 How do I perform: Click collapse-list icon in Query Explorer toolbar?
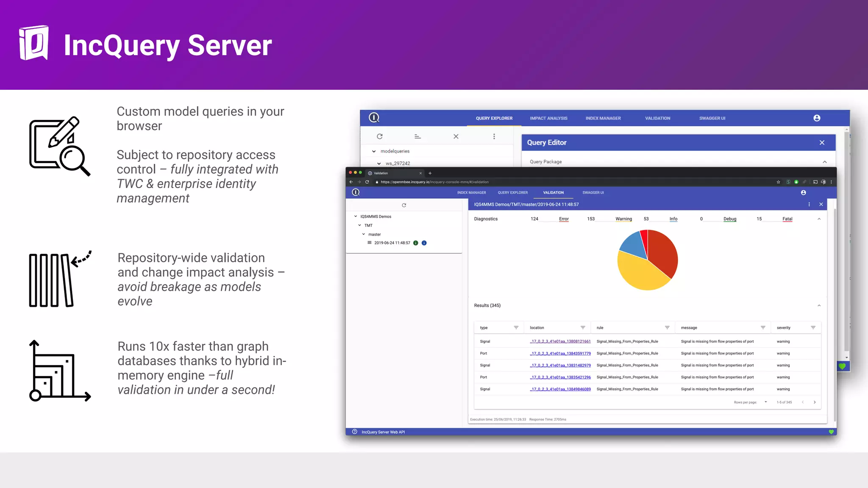417,136
